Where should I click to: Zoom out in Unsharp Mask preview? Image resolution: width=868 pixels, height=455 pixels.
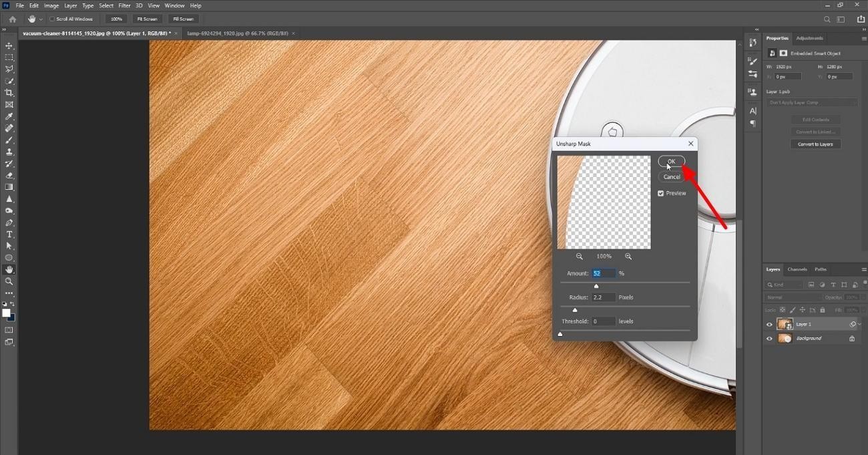click(x=580, y=257)
